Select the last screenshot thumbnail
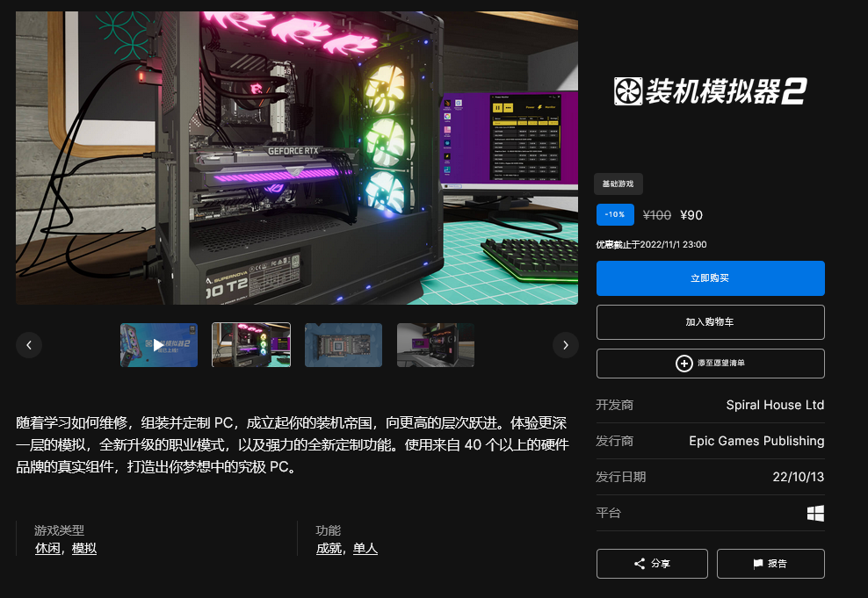The height and width of the screenshot is (598, 868). pos(436,344)
